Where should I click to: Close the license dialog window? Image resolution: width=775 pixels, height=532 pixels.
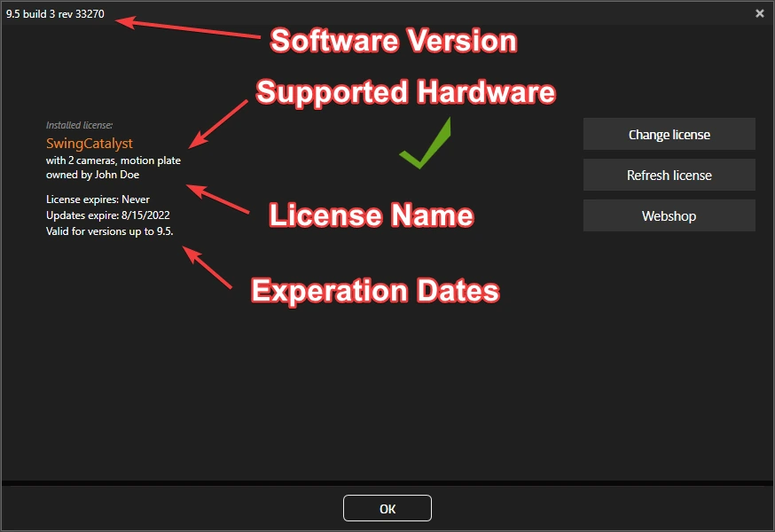(x=760, y=13)
